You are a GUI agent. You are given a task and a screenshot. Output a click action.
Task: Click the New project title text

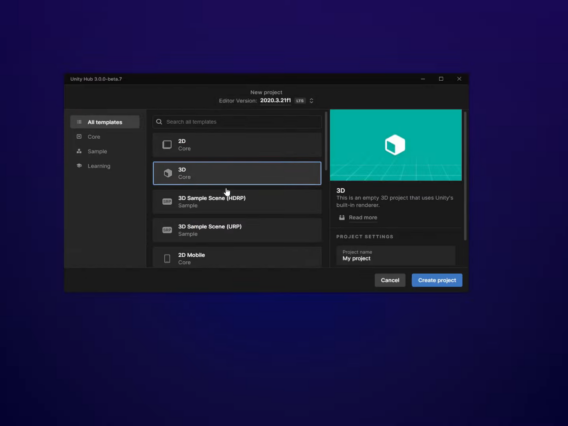click(266, 92)
